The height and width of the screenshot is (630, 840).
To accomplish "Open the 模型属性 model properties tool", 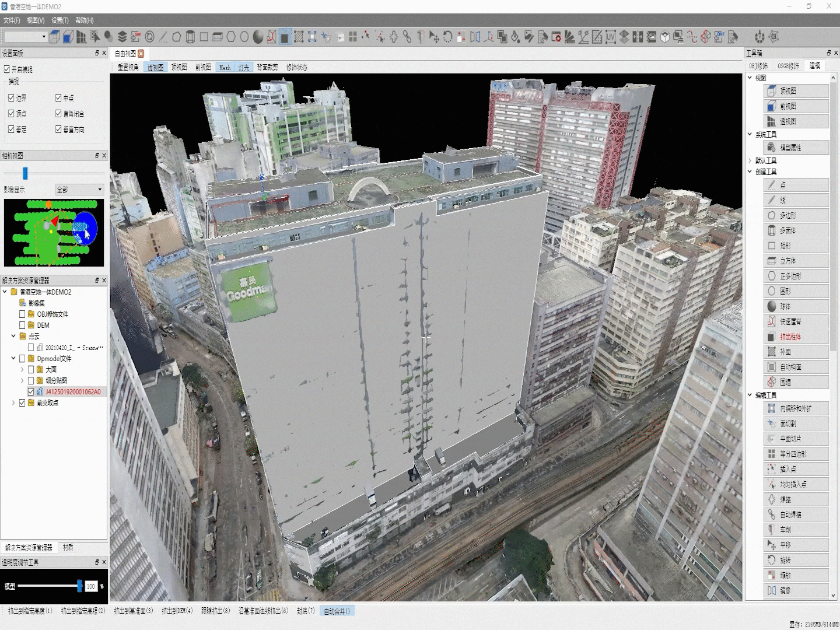I will (796, 148).
